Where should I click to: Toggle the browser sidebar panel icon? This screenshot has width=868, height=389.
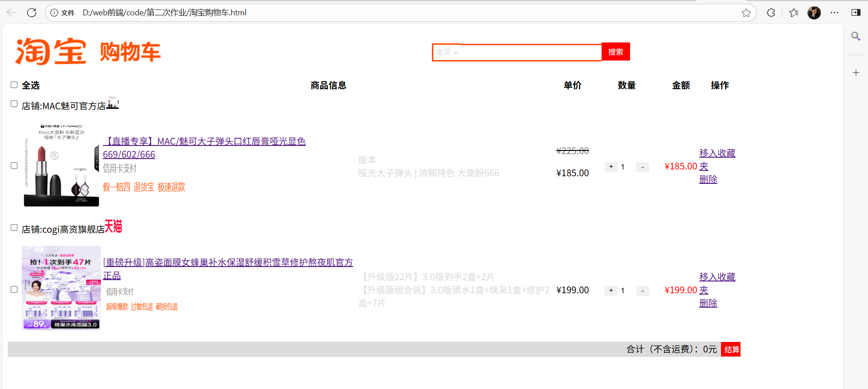point(856,13)
